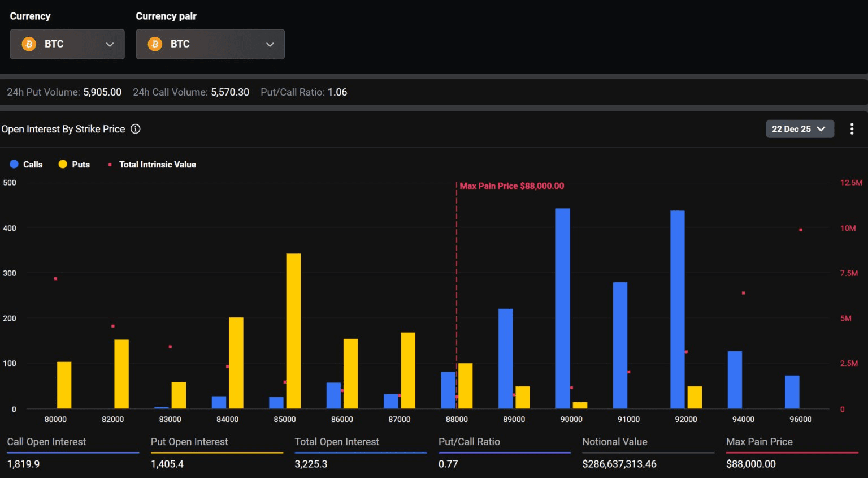The height and width of the screenshot is (478, 868).
Task: Click the red intrinsic value dot above 96000
Action: [801, 230]
